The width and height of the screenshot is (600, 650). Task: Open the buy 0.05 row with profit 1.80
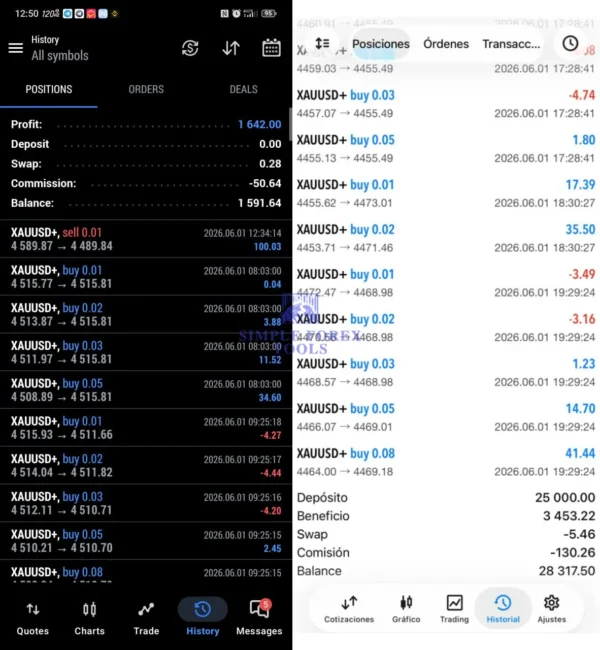[446, 148]
